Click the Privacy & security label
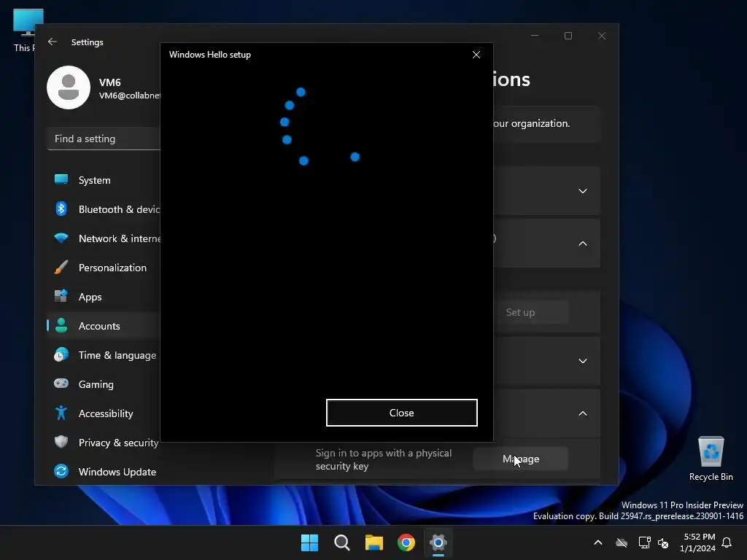 [119, 443]
